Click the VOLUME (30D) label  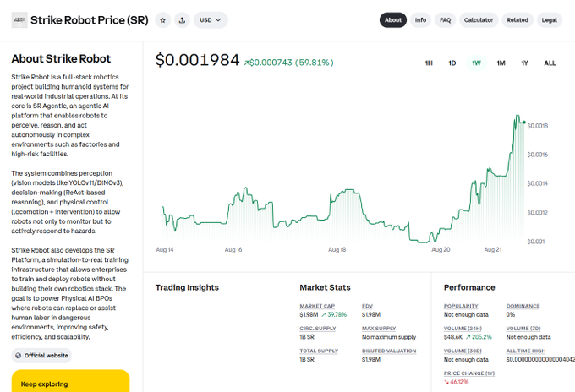coord(463,351)
